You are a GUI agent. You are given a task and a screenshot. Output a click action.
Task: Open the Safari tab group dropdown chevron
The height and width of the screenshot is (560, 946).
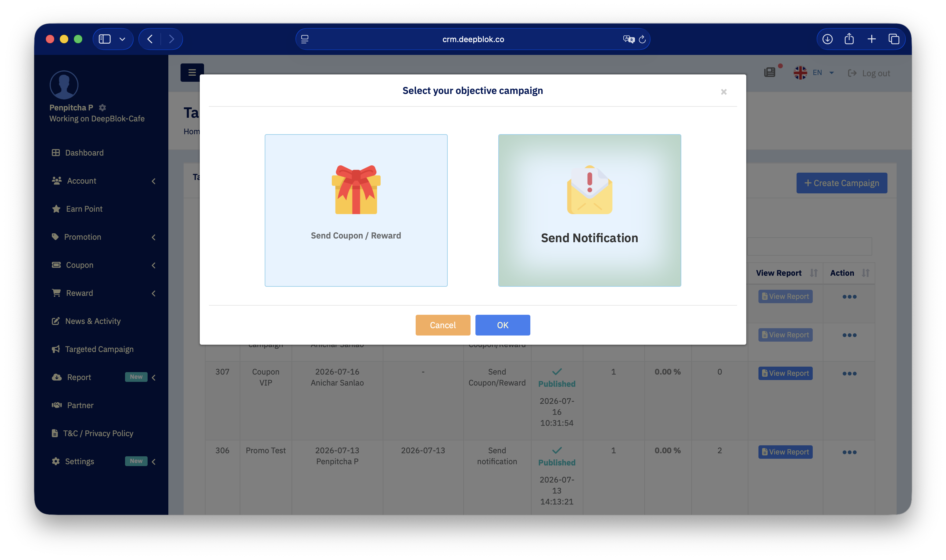coord(122,39)
